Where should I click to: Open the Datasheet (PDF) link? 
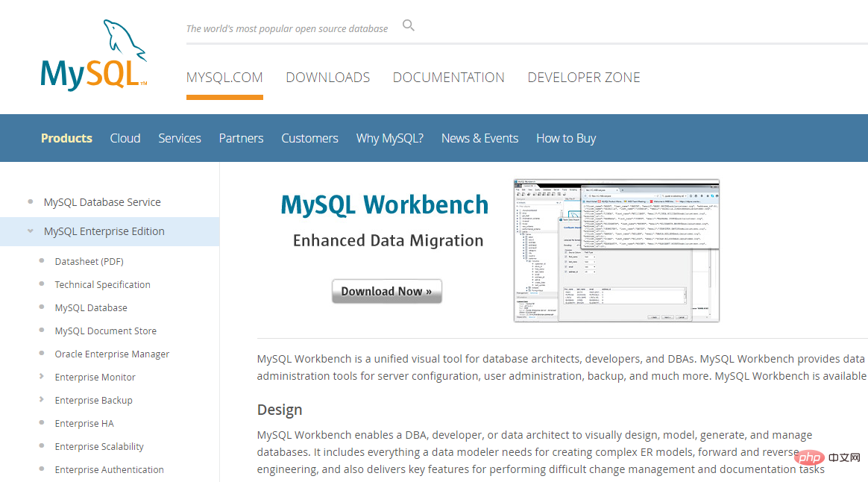pyautogui.click(x=89, y=261)
